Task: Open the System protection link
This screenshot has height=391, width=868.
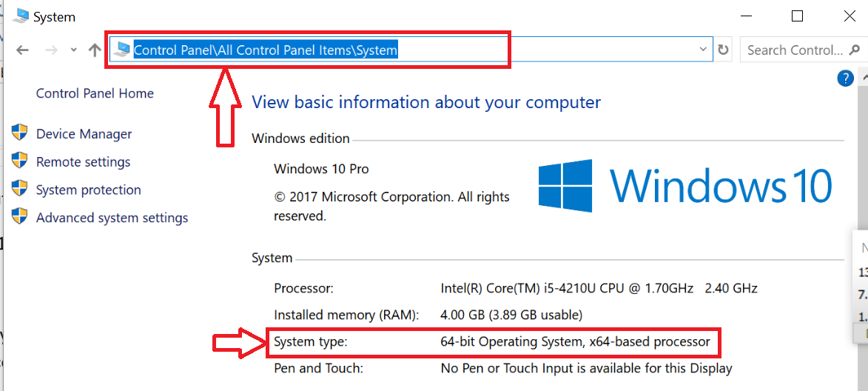Action: (x=89, y=190)
